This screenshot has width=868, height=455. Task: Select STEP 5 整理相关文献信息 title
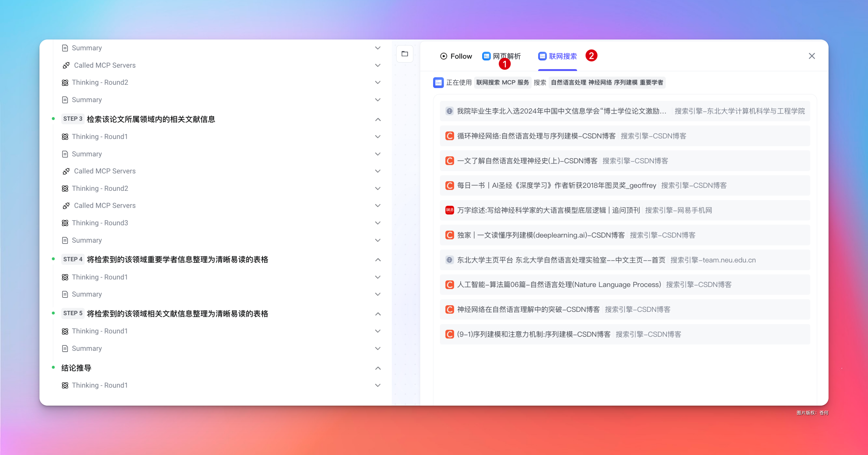click(x=177, y=314)
